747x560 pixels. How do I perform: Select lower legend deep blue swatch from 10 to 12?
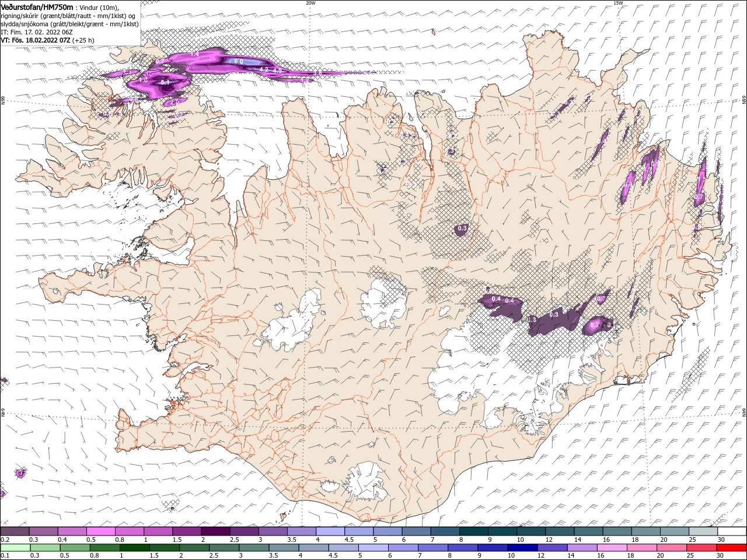pyautogui.click(x=522, y=548)
